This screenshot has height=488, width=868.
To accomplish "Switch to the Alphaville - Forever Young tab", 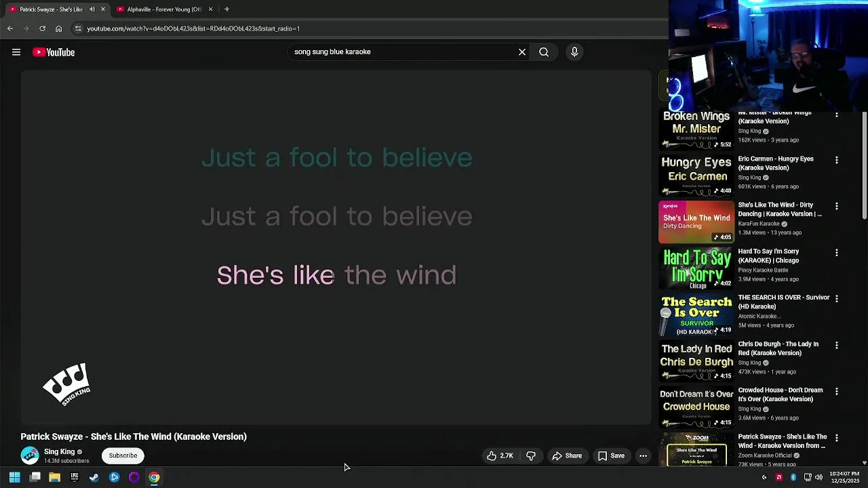I will pos(165,9).
